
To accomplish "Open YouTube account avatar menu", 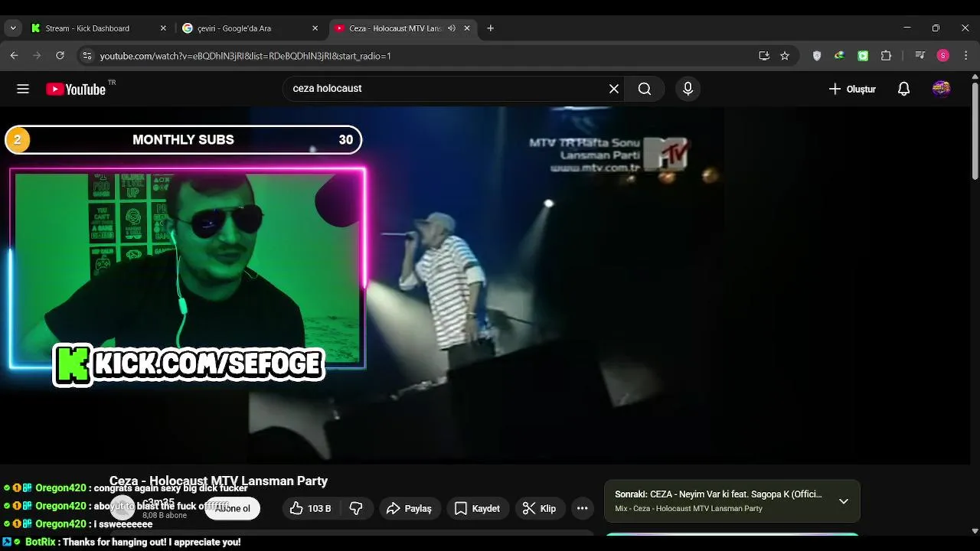I will pyautogui.click(x=941, y=89).
